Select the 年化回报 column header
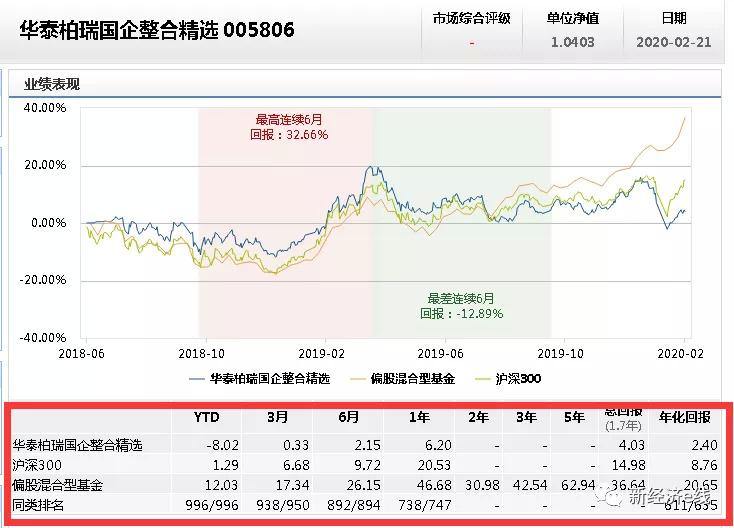This screenshot has width=734, height=528. [x=685, y=417]
